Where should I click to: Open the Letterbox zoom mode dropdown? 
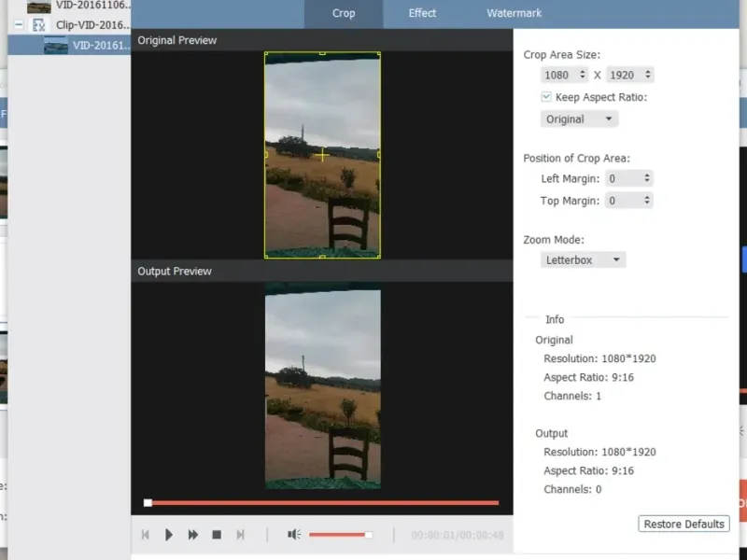coord(583,260)
